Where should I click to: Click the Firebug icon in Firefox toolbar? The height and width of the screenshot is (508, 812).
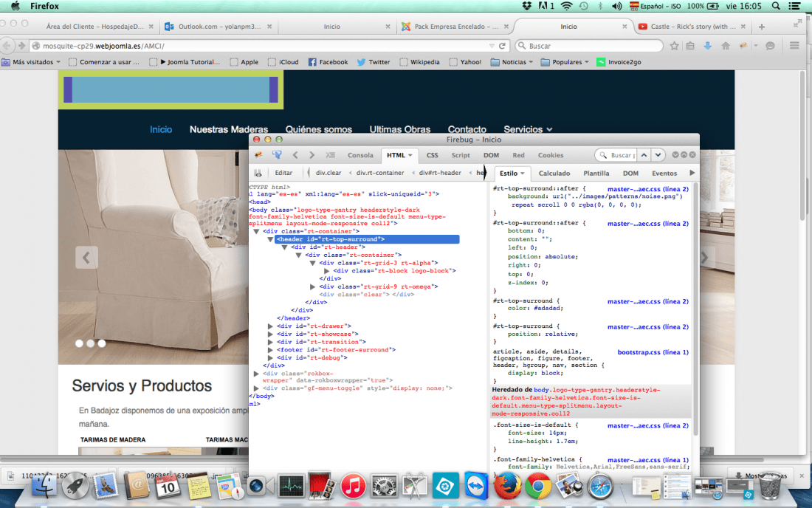click(x=743, y=46)
